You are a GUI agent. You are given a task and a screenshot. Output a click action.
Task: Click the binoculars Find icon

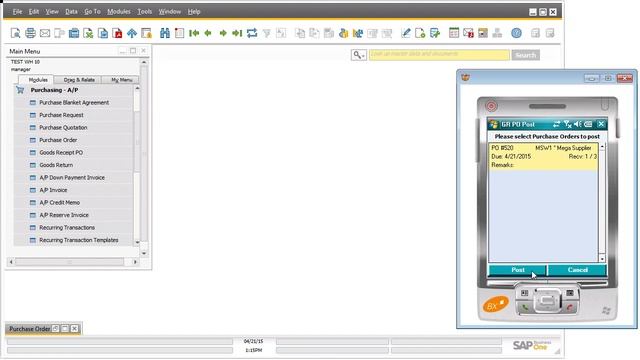pos(165,33)
